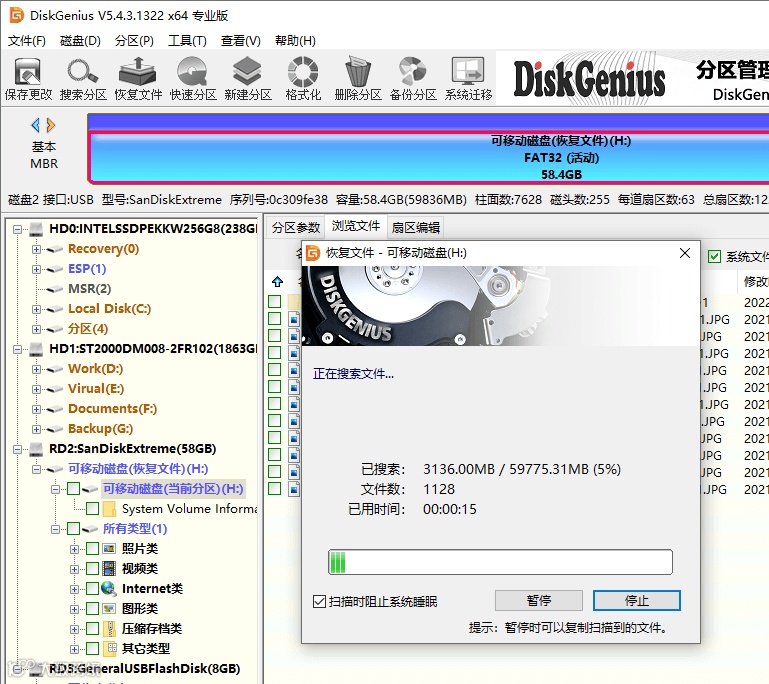Click the System Migration (系统迁移) toolbar icon

point(468,79)
